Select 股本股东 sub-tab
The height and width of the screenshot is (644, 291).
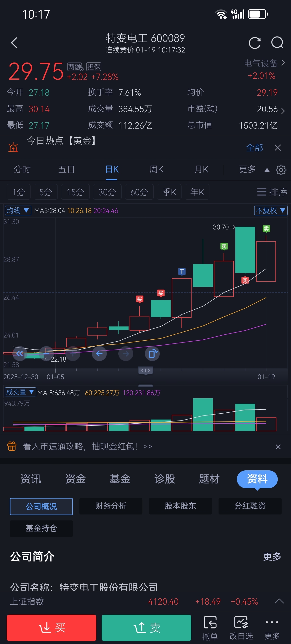(x=181, y=506)
